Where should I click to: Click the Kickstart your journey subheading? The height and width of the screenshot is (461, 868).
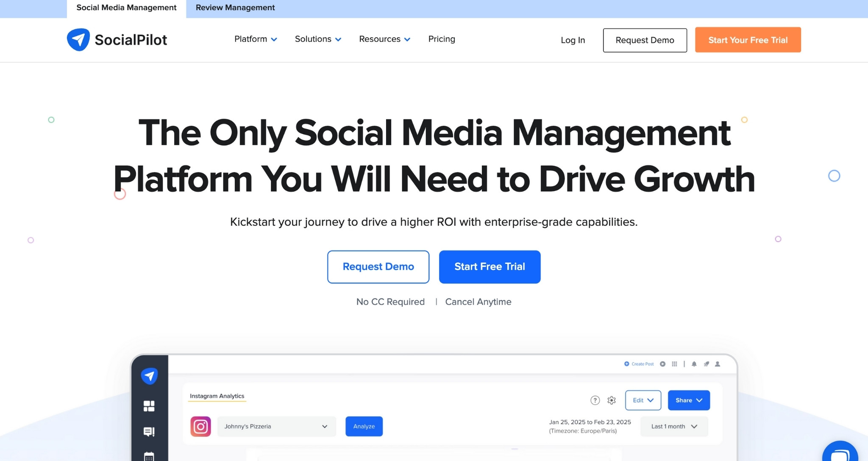pyautogui.click(x=434, y=222)
